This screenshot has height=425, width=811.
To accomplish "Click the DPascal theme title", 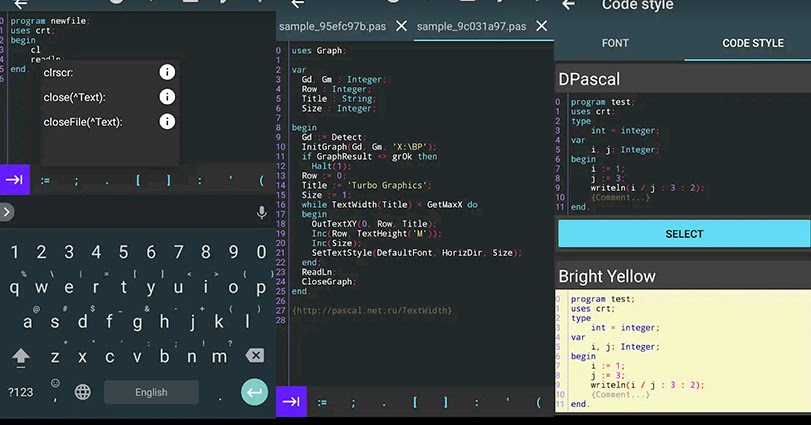I will [x=589, y=80].
